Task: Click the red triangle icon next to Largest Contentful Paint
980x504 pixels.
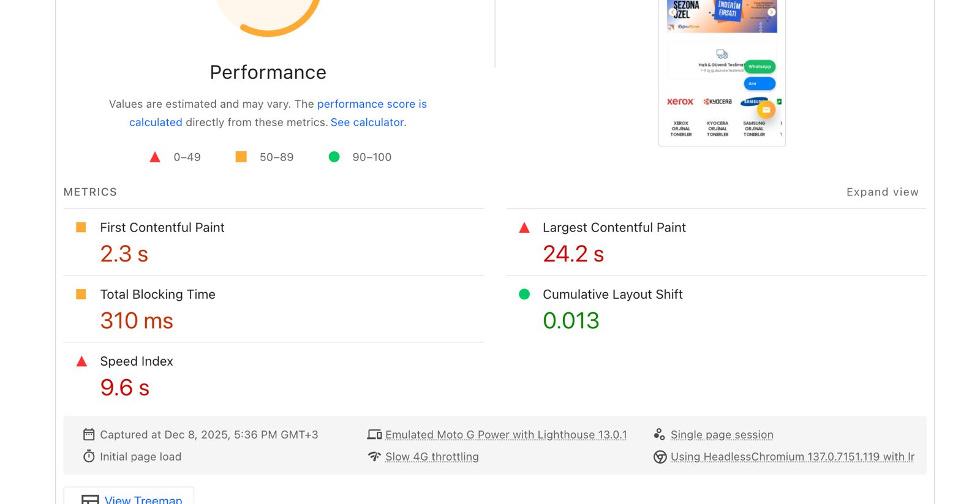Action: [x=524, y=228]
